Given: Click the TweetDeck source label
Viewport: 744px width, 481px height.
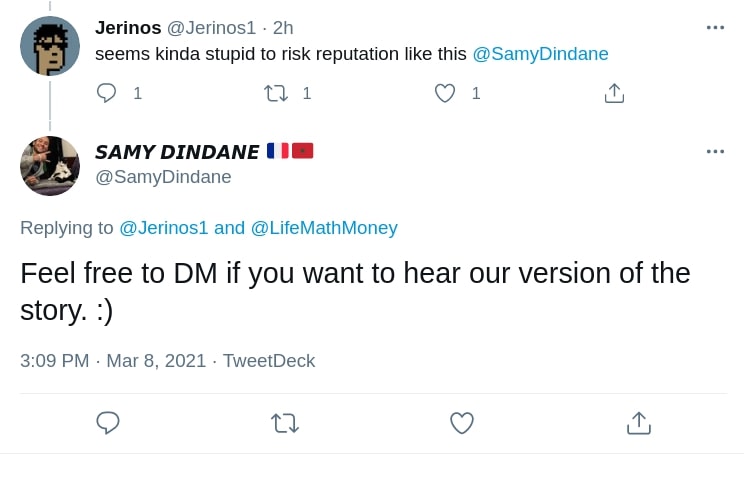Looking at the screenshot, I should click(269, 361).
